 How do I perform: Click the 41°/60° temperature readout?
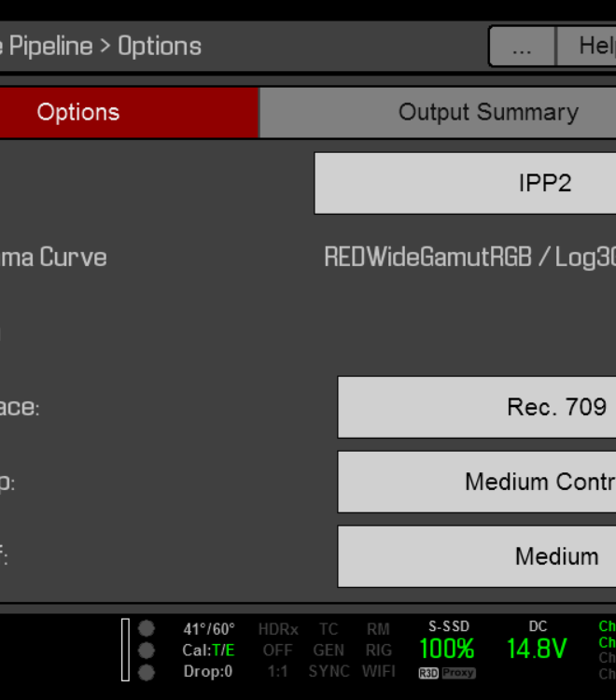pyautogui.click(x=209, y=629)
